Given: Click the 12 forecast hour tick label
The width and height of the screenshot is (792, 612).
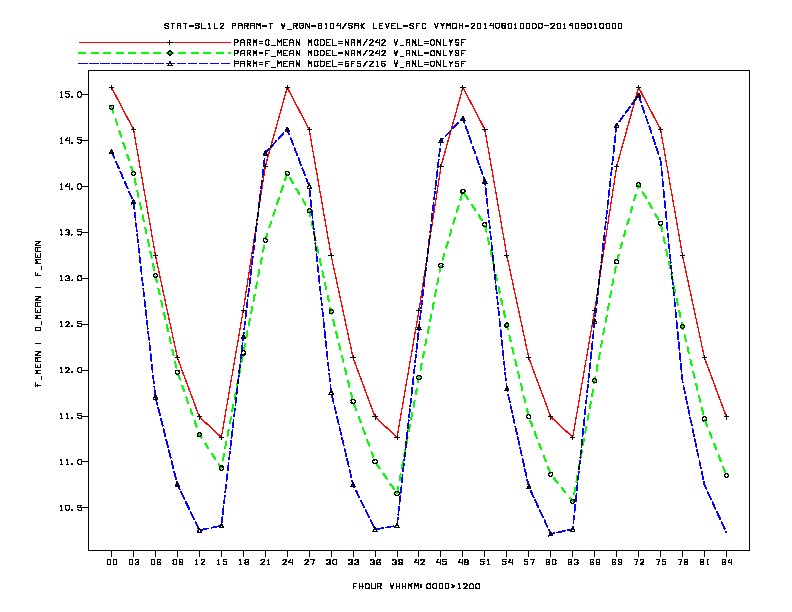Looking at the screenshot, I should point(200,562).
